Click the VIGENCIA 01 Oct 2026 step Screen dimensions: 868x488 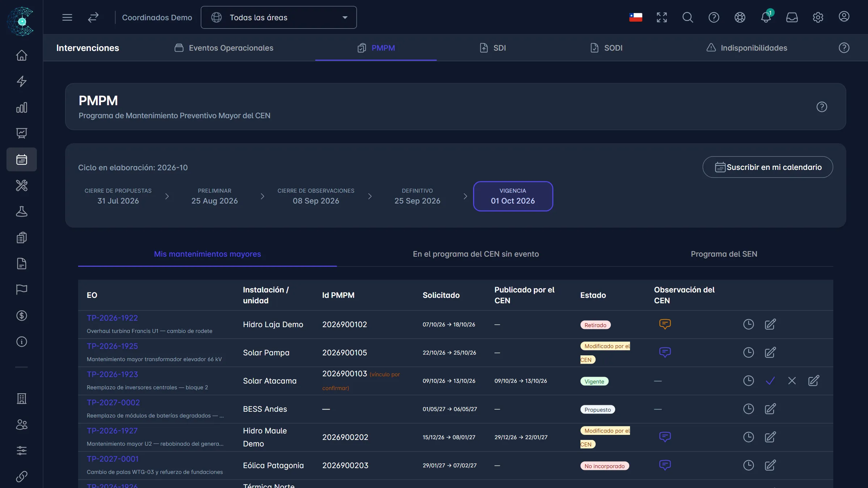(x=513, y=196)
